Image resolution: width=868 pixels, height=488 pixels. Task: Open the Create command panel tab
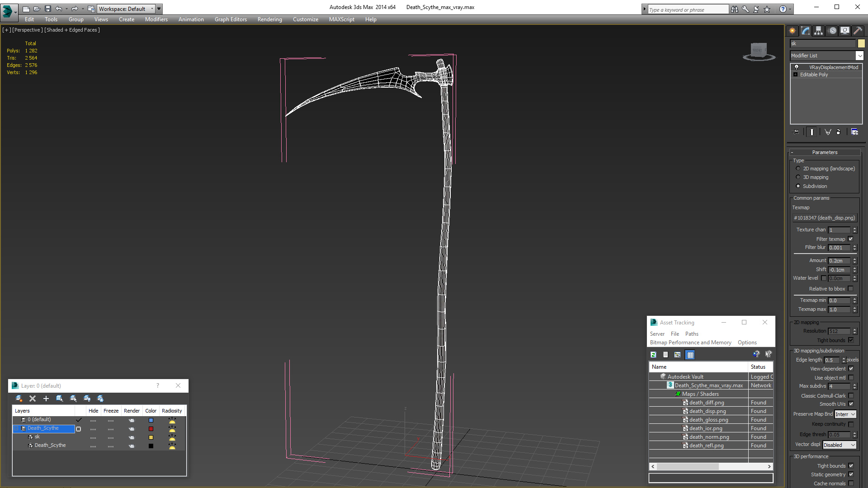coord(792,31)
